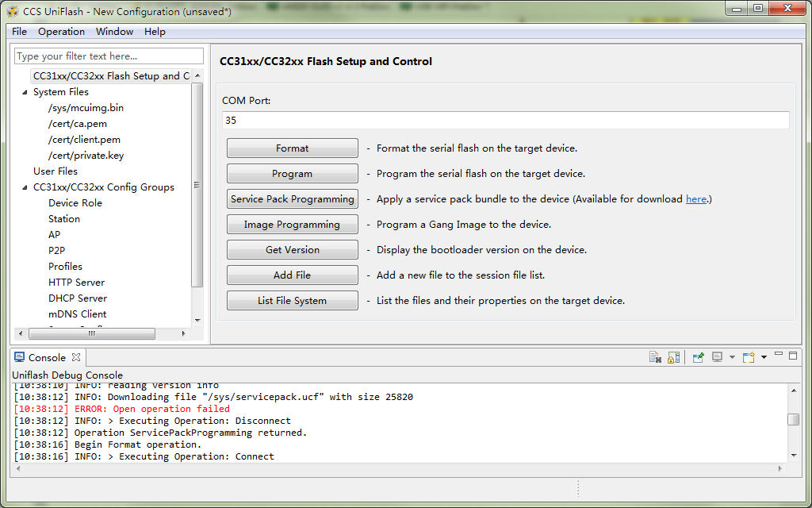Open the Open Console dropdown arrow

pyautogui.click(x=764, y=357)
